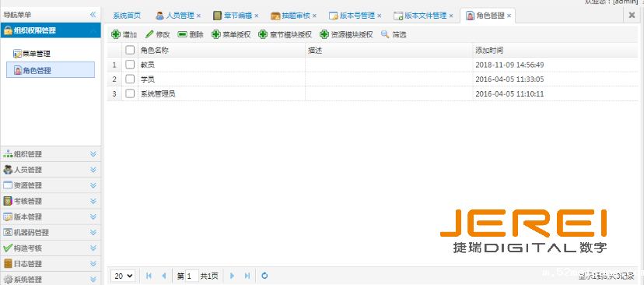Close the 角色管理 tab
The width and height of the screenshot is (644, 285).
click(x=509, y=16)
